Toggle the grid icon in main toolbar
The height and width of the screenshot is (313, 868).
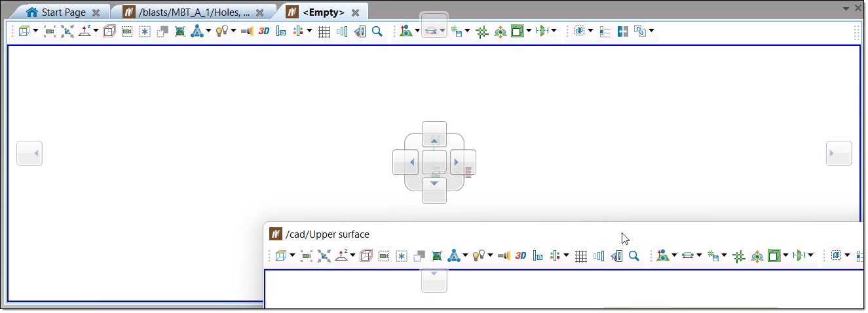tap(324, 31)
